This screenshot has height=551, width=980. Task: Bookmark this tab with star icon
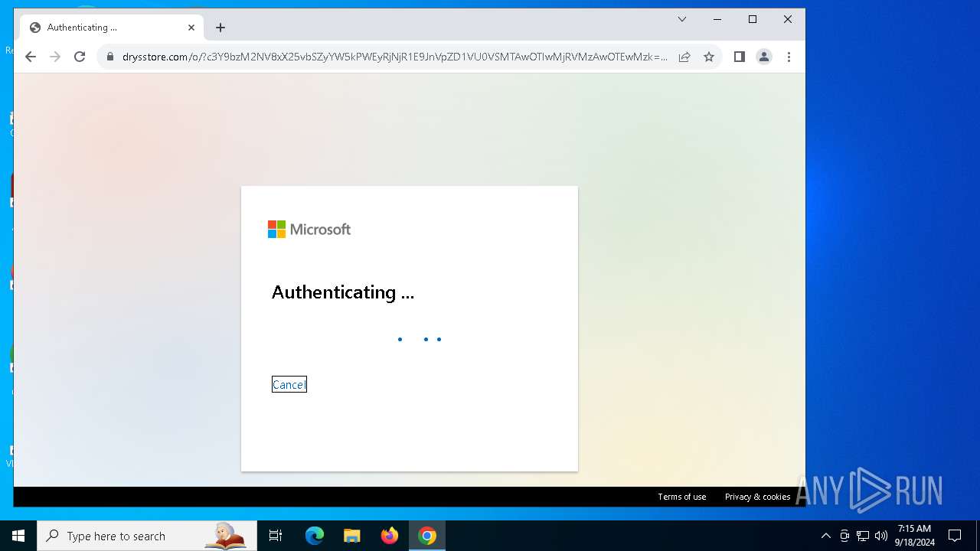coord(709,57)
